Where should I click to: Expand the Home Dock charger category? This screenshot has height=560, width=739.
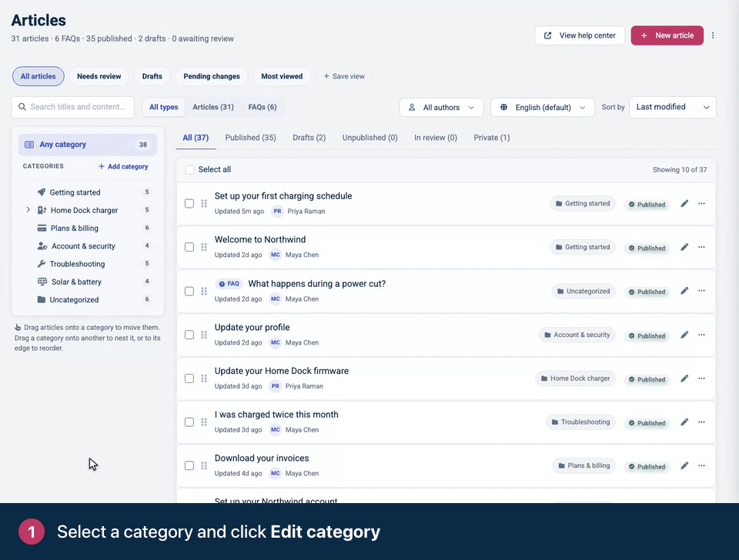[x=28, y=210]
